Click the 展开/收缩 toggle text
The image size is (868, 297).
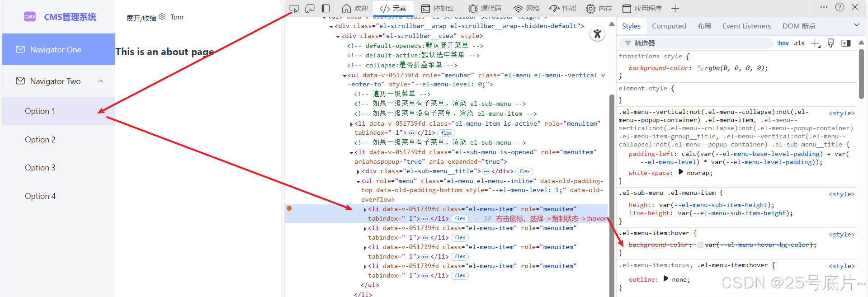point(141,18)
